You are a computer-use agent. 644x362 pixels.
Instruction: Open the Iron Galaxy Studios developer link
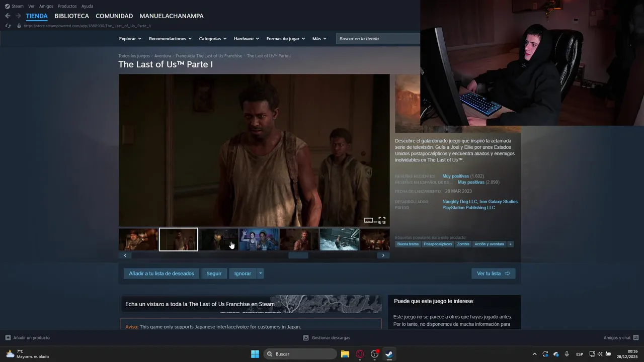[499, 202]
